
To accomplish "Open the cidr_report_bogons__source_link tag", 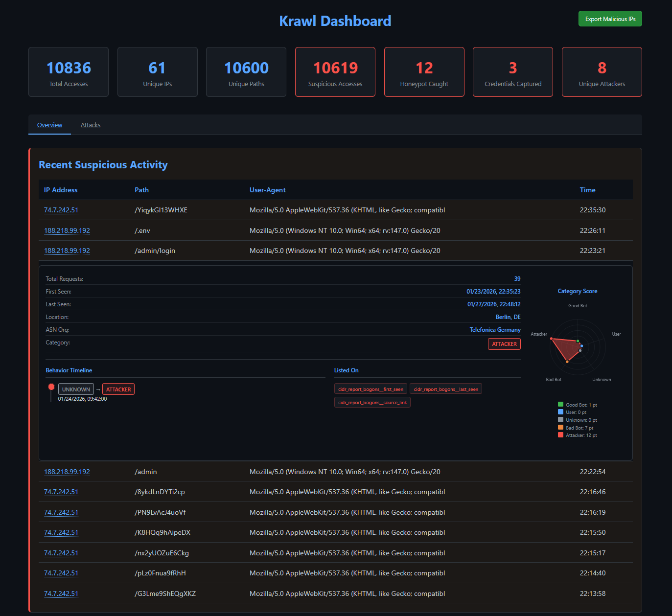I will click(x=372, y=402).
